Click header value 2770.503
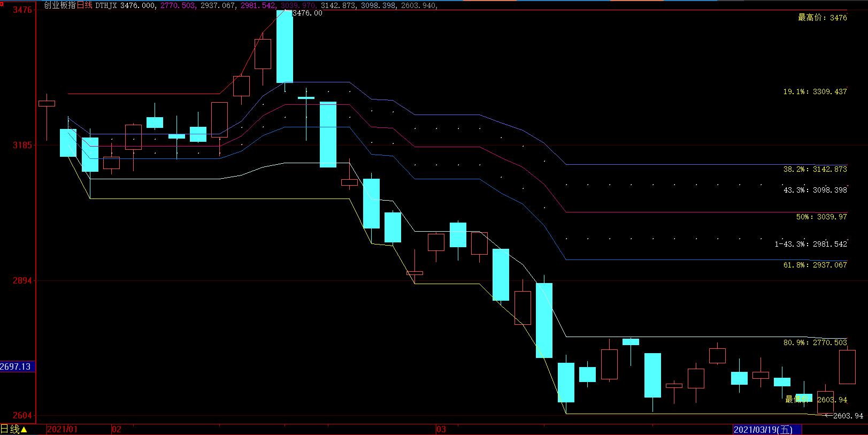868x435 pixels. tap(178, 5)
